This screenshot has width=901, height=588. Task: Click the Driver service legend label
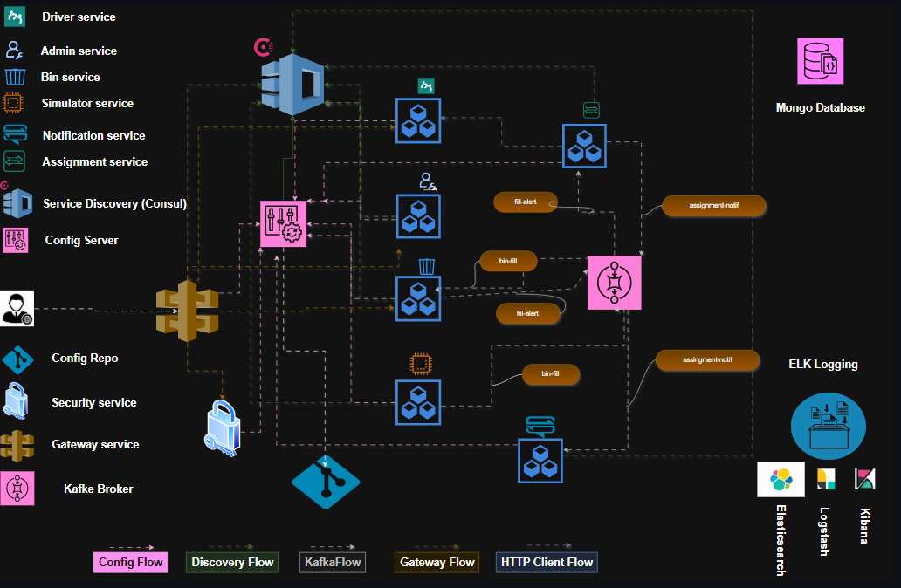pyautogui.click(x=79, y=17)
